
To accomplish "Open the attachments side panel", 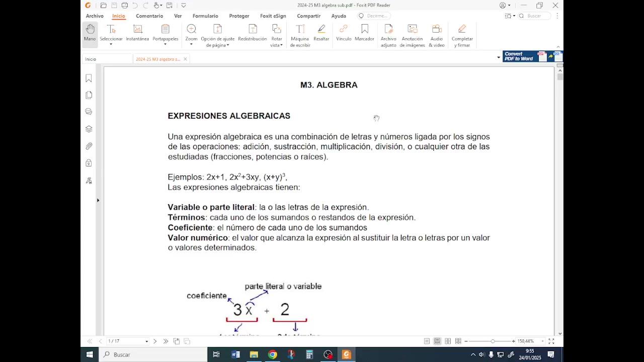I will coord(89,146).
